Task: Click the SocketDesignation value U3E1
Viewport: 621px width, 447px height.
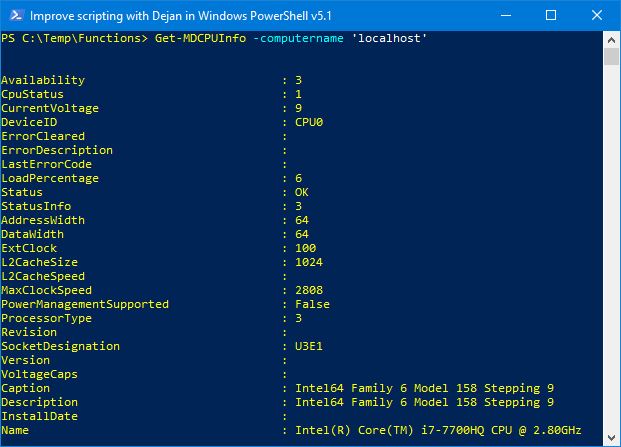Action: tap(309, 346)
